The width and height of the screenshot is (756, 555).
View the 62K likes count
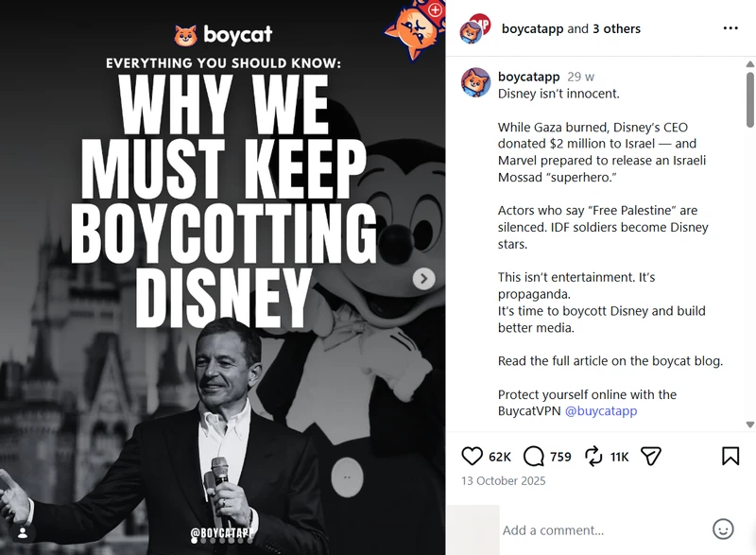pyautogui.click(x=500, y=457)
